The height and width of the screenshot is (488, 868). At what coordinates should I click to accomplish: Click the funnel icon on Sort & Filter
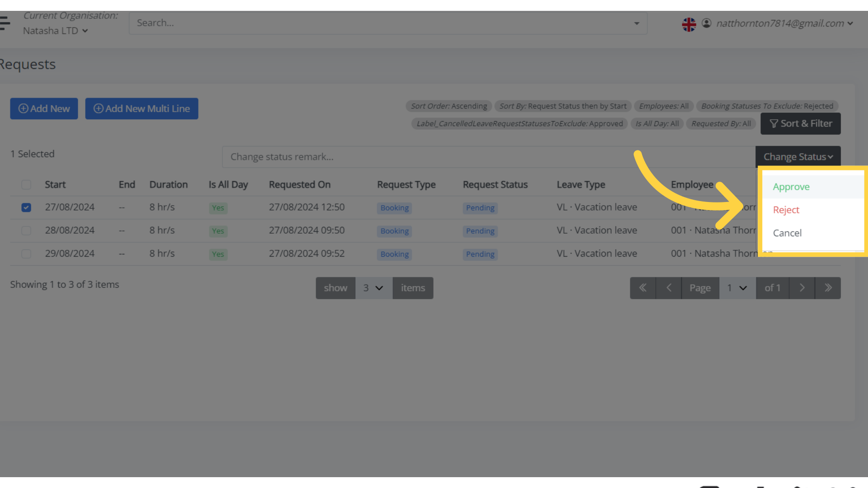click(774, 123)
